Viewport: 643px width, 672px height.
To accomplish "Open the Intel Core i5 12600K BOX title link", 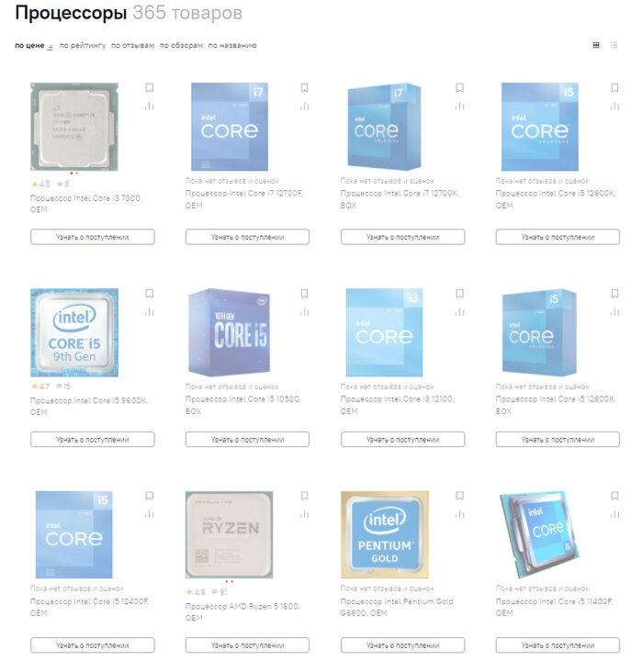I will (556, 405).
